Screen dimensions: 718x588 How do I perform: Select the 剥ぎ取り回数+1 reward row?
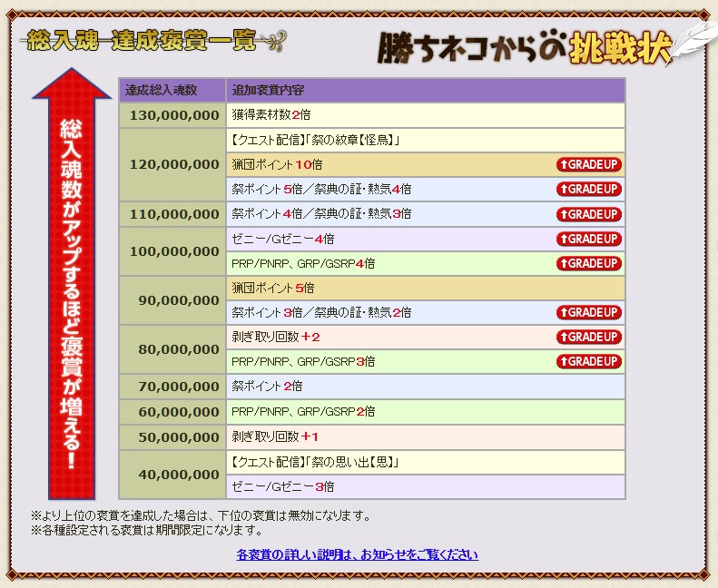(426, 437)
